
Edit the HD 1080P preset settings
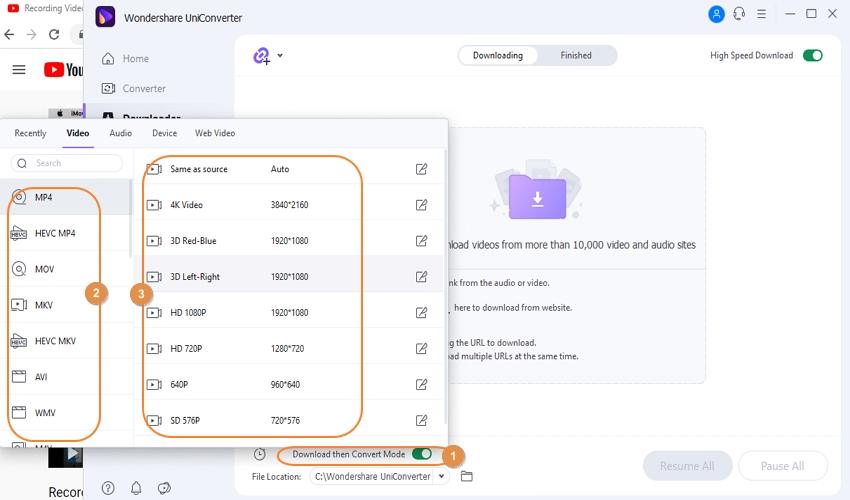(422, 313)
